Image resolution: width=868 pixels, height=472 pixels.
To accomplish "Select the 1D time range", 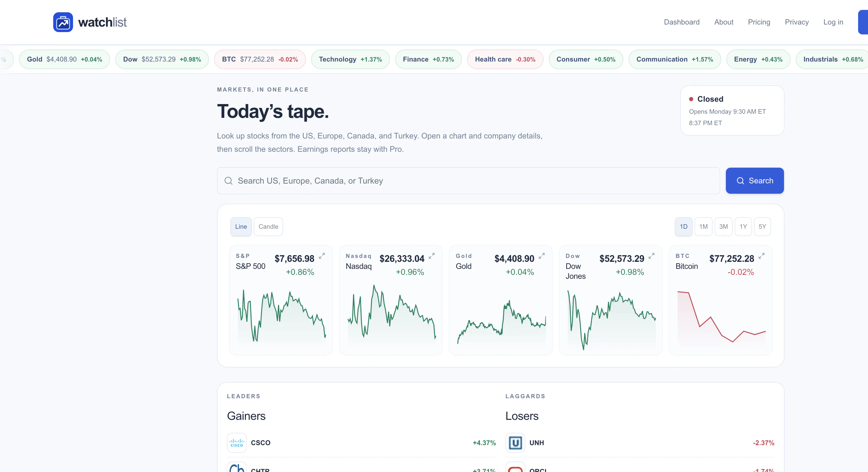I will pyautogui.click(x=684, y=226).
